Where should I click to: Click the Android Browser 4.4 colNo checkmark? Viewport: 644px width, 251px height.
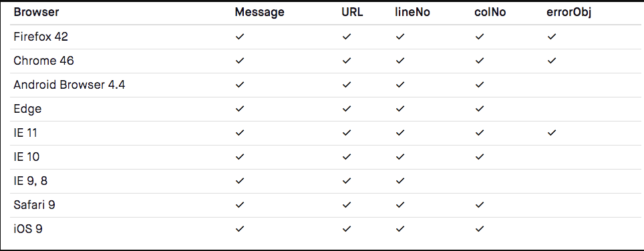click(479, 85)
